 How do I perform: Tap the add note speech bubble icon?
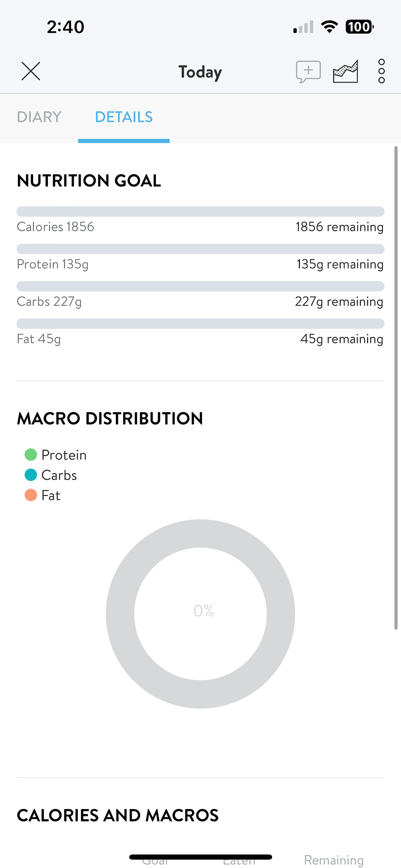[308, 72]
